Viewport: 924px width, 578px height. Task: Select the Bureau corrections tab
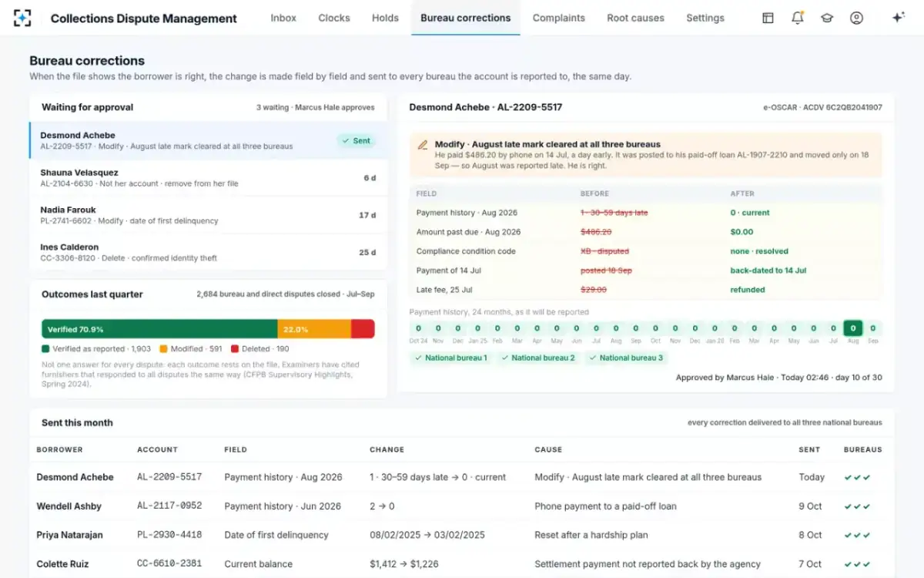tap(465, 18)
